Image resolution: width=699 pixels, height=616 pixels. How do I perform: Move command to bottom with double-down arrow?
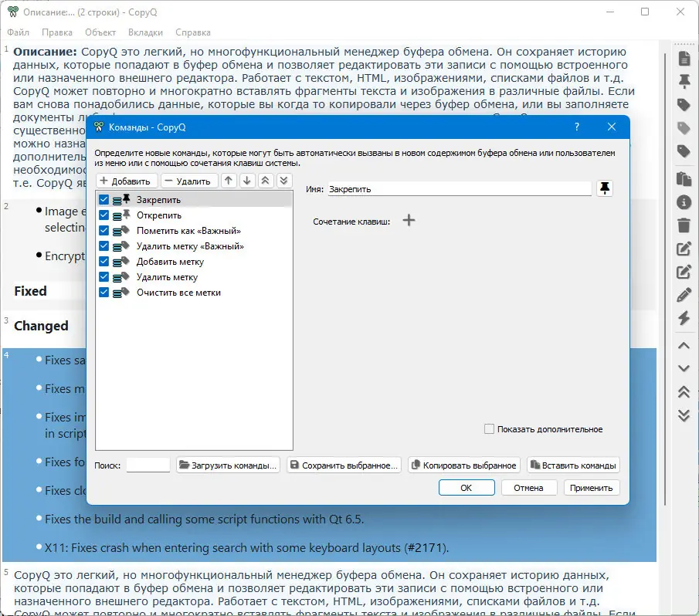pos(284,181)
